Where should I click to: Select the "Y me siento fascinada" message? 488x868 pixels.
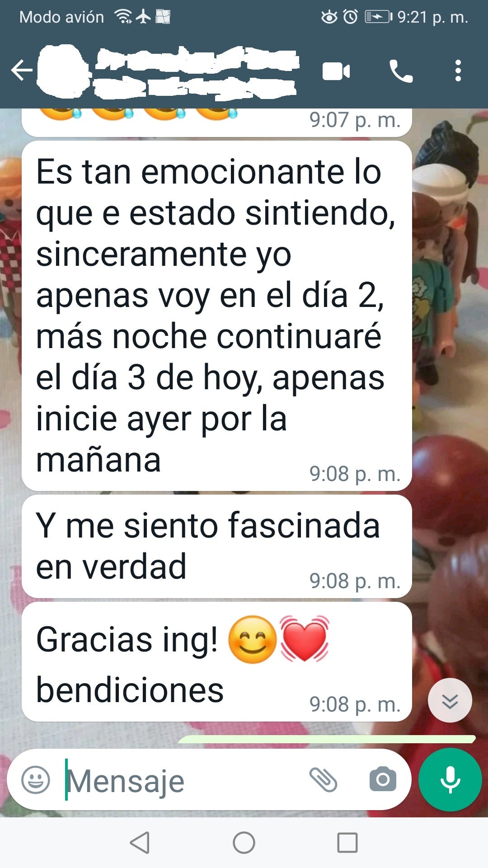[217, 546]
